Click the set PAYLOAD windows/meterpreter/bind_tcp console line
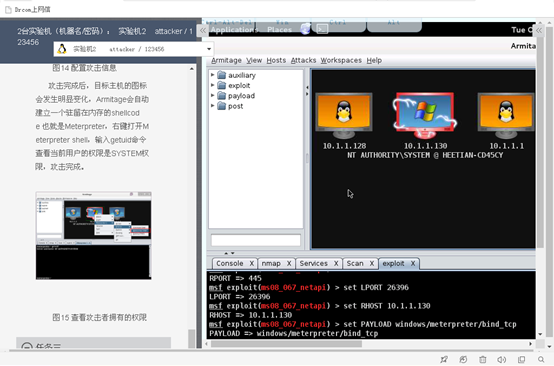 pos(363,324)
